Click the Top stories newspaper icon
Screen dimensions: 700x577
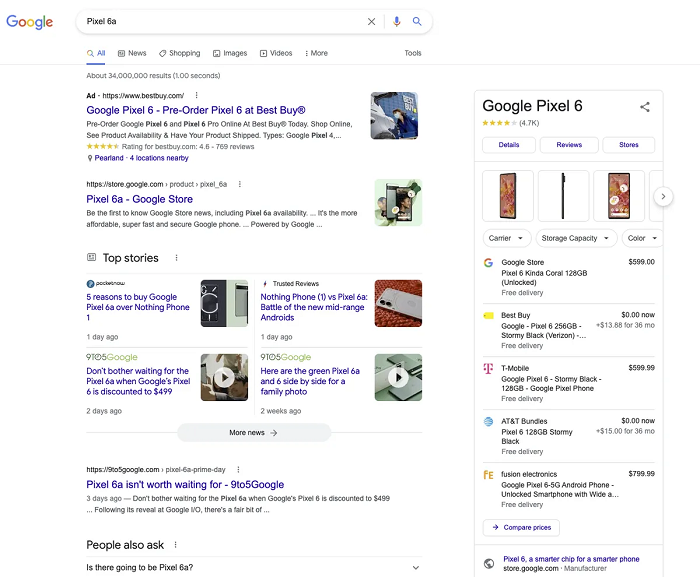coord(92,257)
